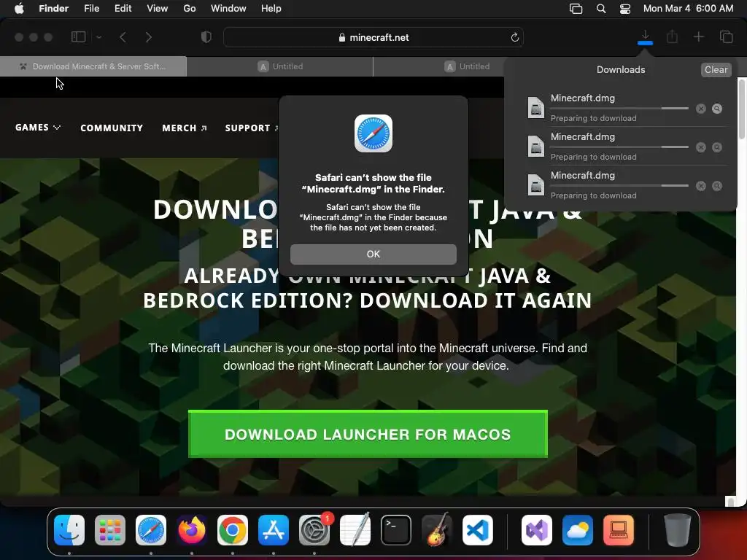Open System Settings from the Dock
This screenshot has height=560, width=747.
point(314,530)
